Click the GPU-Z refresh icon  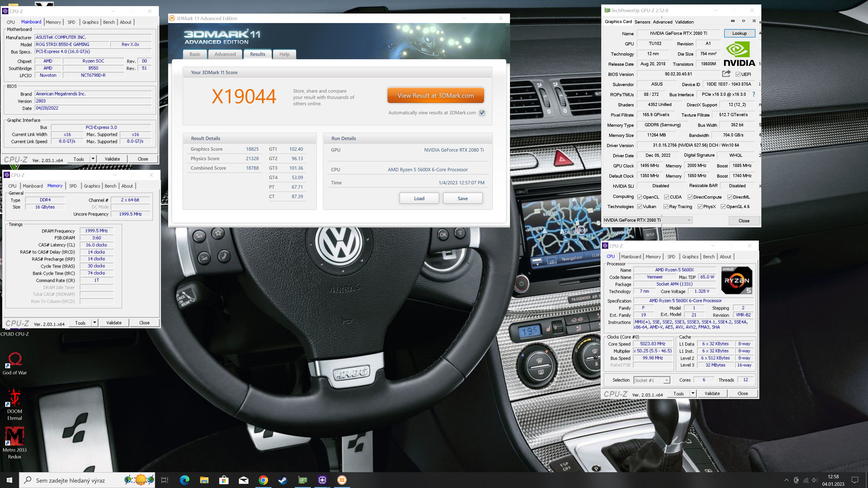(x=743, y=21)
